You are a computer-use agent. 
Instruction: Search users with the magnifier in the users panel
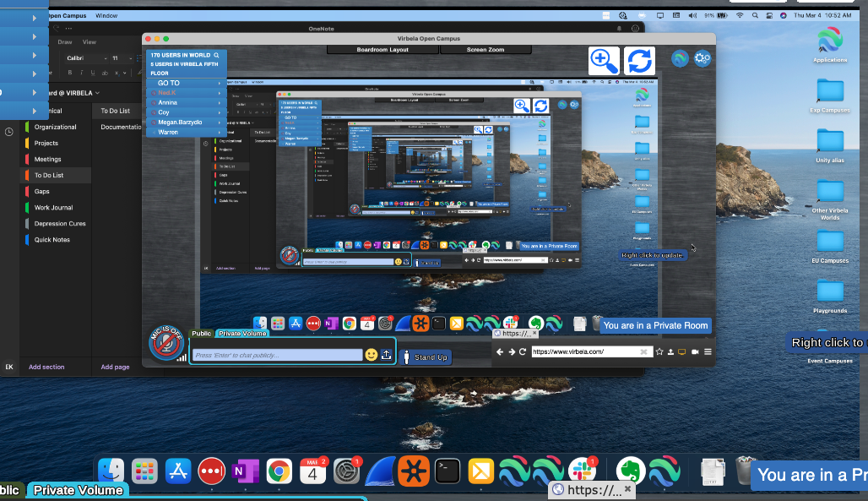216,55
